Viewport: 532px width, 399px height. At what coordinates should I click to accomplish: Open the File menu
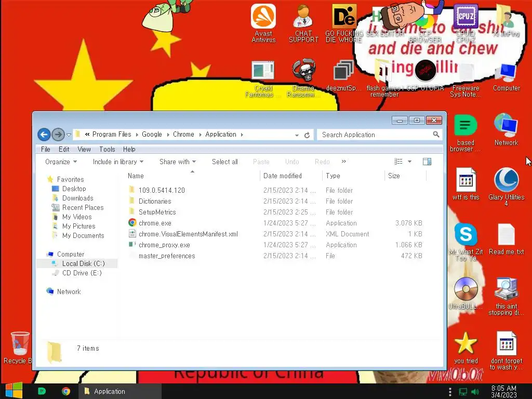coord(46,149)
